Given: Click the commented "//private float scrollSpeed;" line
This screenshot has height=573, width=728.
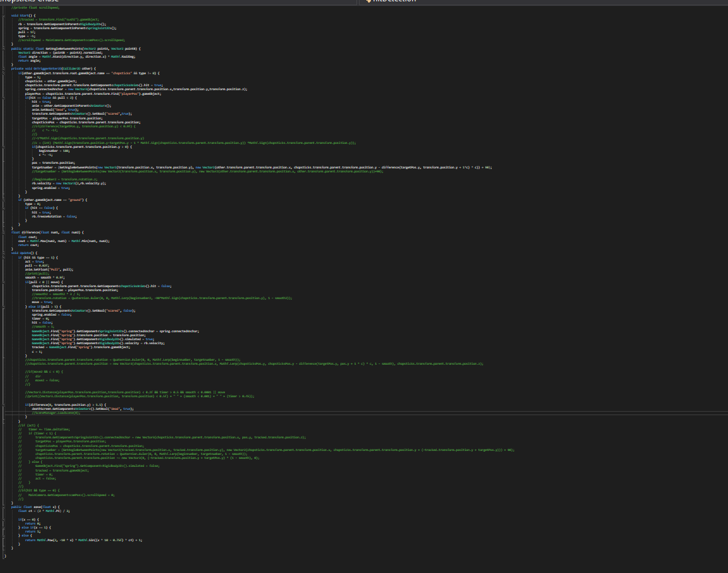Looking at the screenshot, I should click(35, 8).
